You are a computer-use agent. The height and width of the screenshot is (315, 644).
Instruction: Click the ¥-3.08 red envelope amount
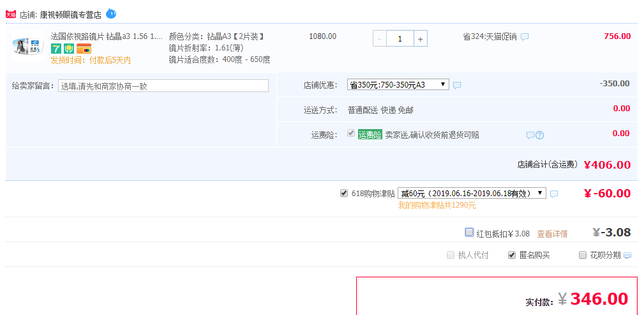click(x=611, y=233)
